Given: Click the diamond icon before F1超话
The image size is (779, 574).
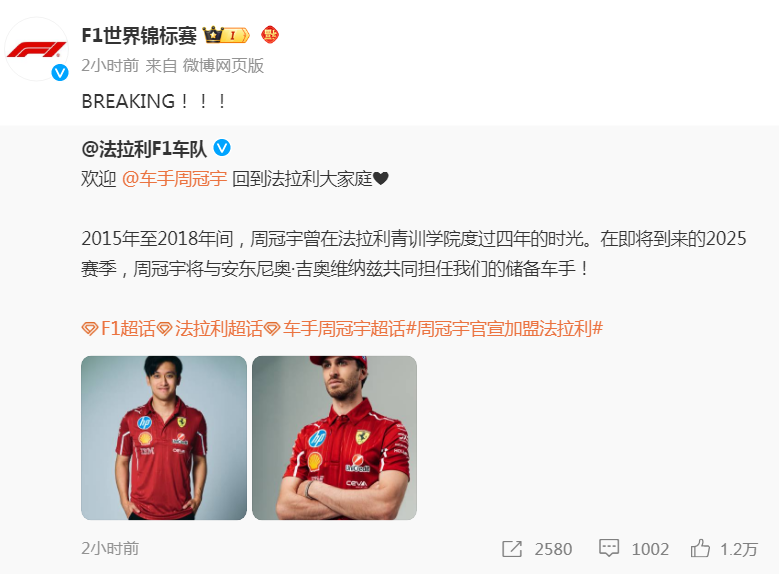Looking at the screenshot, I should 90,328.
